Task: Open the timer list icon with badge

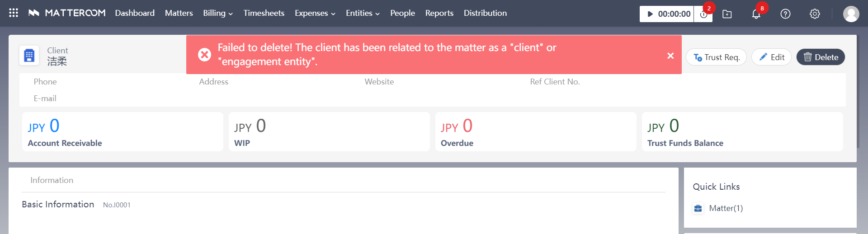Action: pos(703,14)
